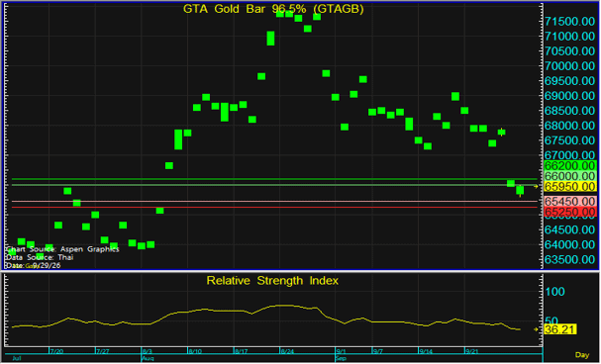Select the 69500.00 price axis label
This screenshot has height=364, width=601.
(570, 81)
